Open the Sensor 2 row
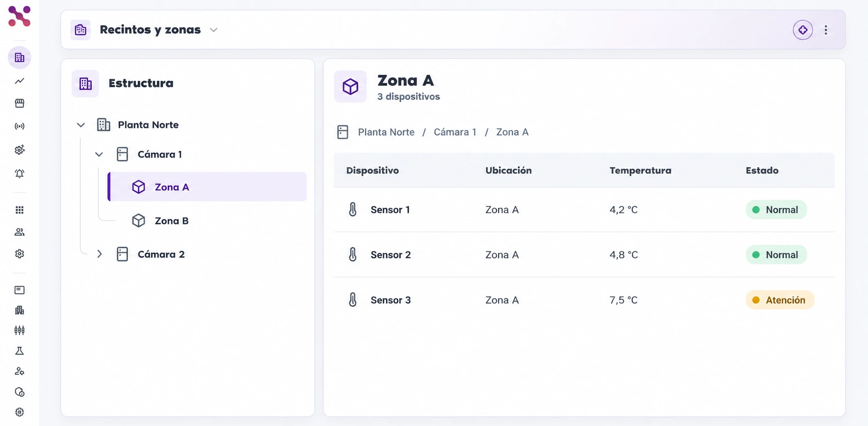 click(x=584, y=255)
